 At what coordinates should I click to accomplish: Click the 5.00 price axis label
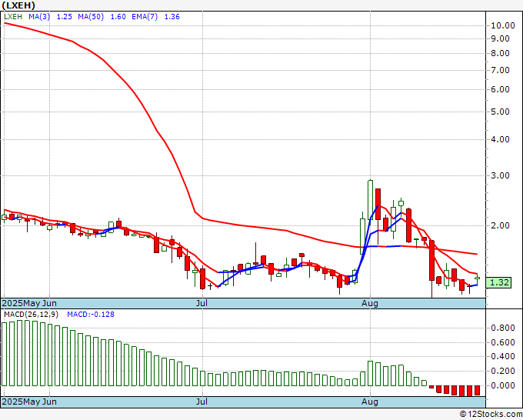pyautogui.click(x=501, y=112)
